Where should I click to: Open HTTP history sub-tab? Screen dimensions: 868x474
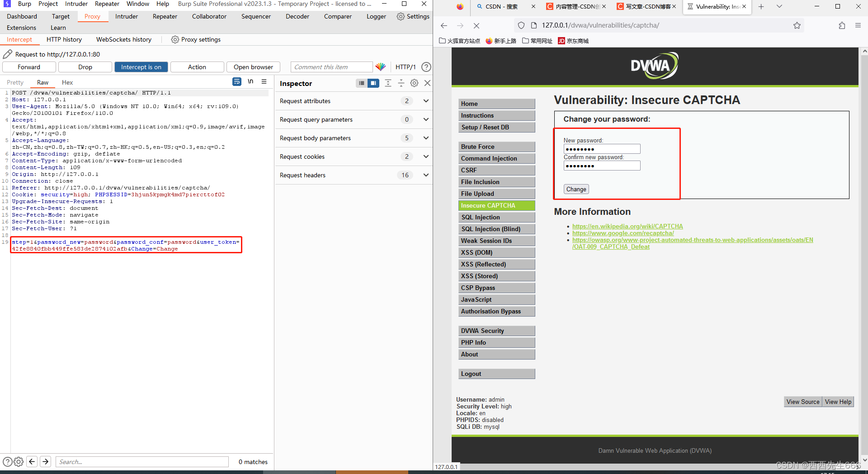coord(64,39)
